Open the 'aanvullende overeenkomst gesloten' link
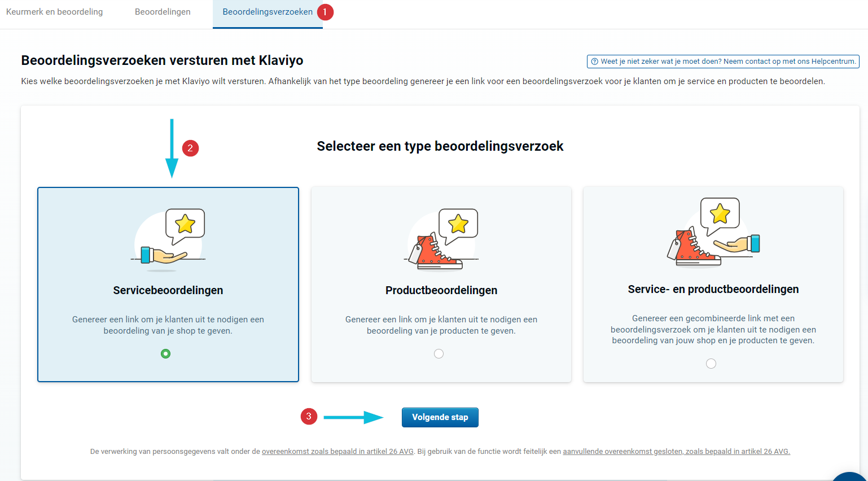The width and height of the screenshot is (868, 481). pos(676,452)
